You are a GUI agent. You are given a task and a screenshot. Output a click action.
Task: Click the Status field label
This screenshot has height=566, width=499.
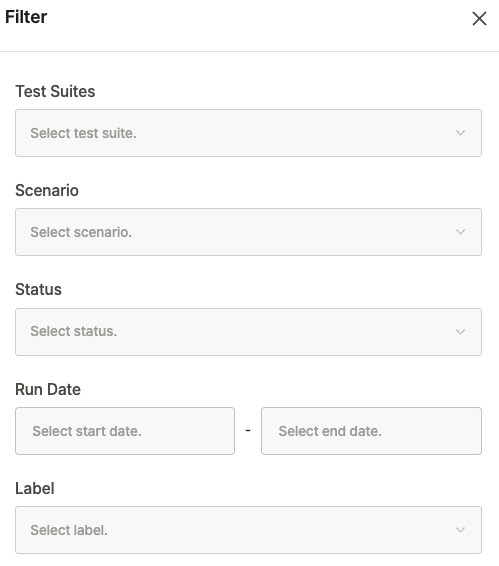[38, 289]
